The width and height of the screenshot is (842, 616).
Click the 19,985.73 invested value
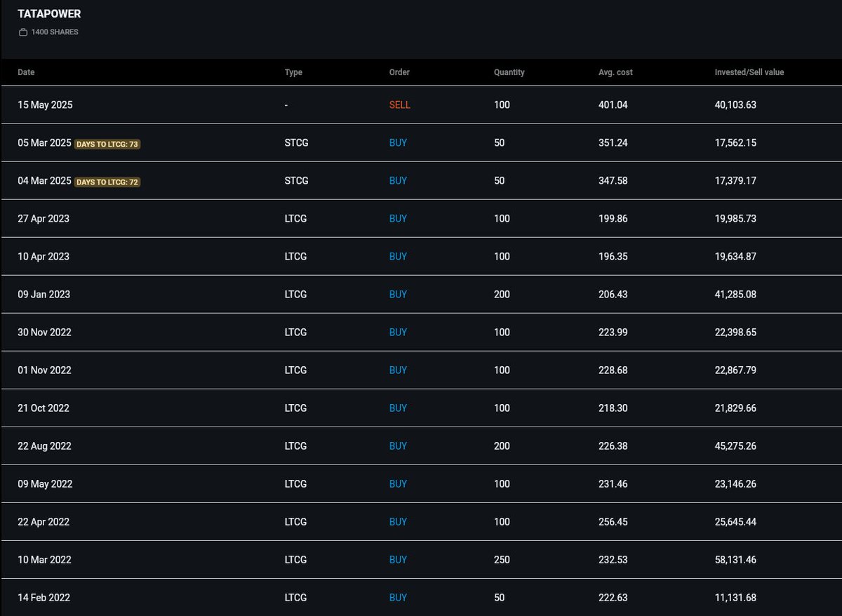pyautogui.click(x=735, y=219)
